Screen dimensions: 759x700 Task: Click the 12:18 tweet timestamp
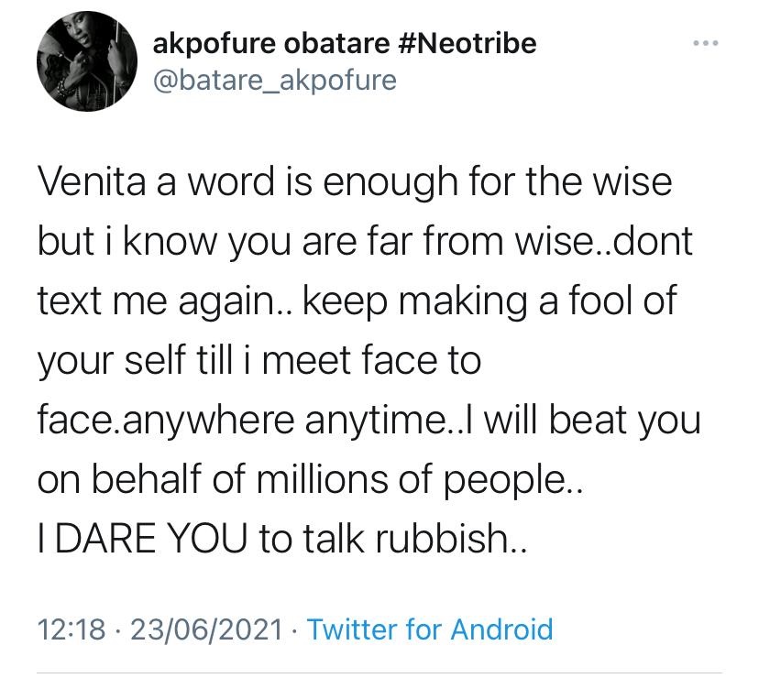[x=71, y=629]
